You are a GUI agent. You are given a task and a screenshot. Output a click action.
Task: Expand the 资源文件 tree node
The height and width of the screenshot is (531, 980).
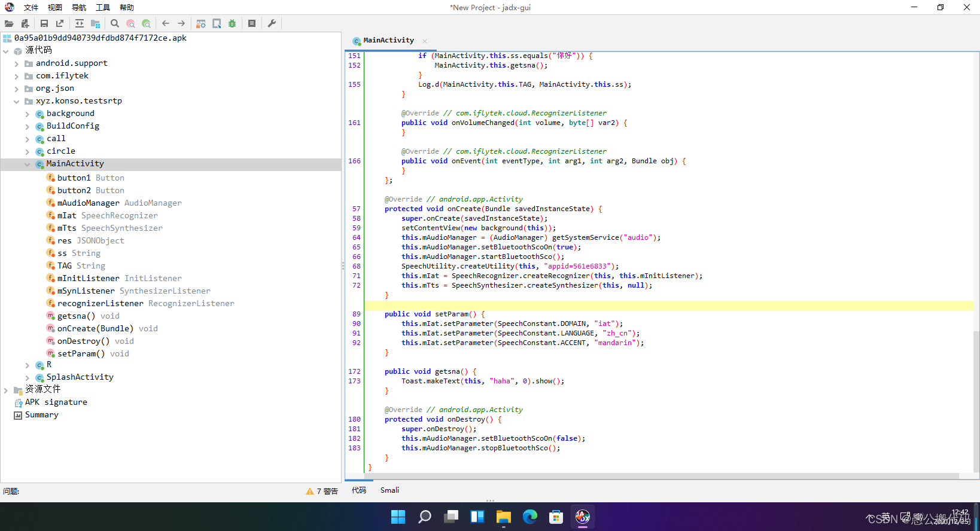click(x=6, y=390)
